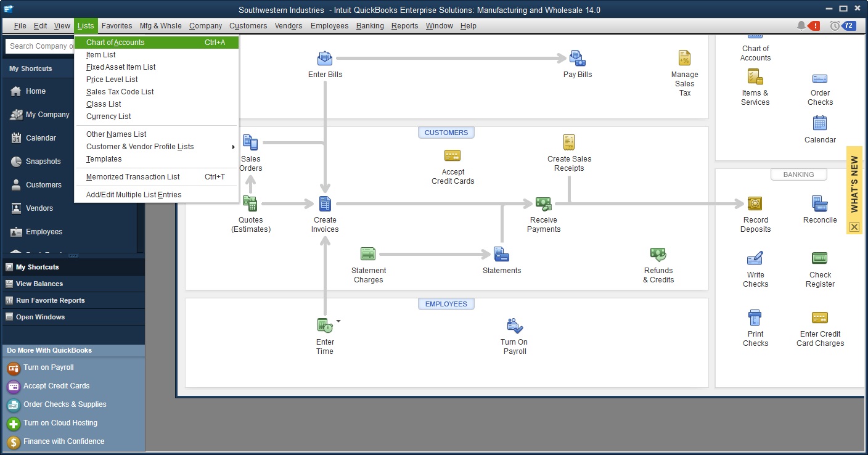The image size is (868, 455).
Task: Click the red alerts bell icon
Action: click(x=808, y=26)
